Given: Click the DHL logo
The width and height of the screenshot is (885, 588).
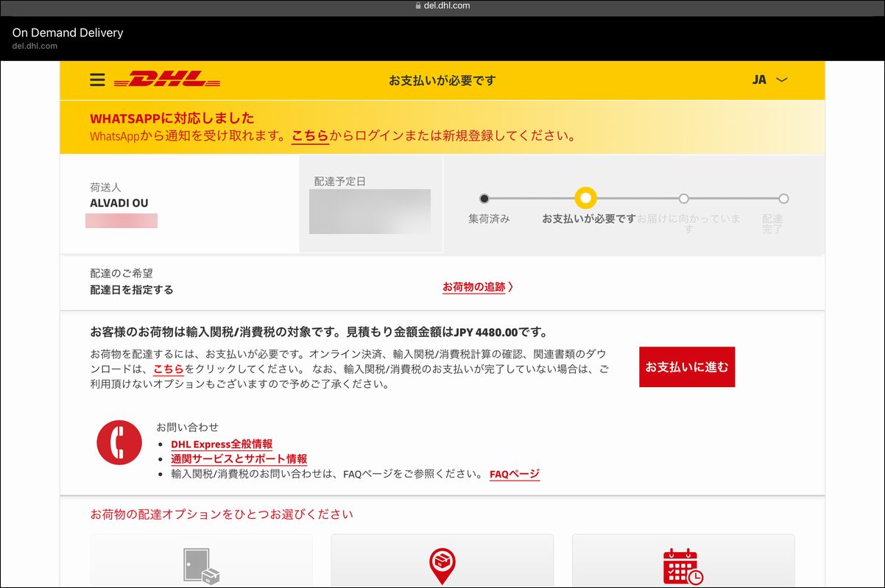Looking at the screenshot, I should (x=167, y=79).
